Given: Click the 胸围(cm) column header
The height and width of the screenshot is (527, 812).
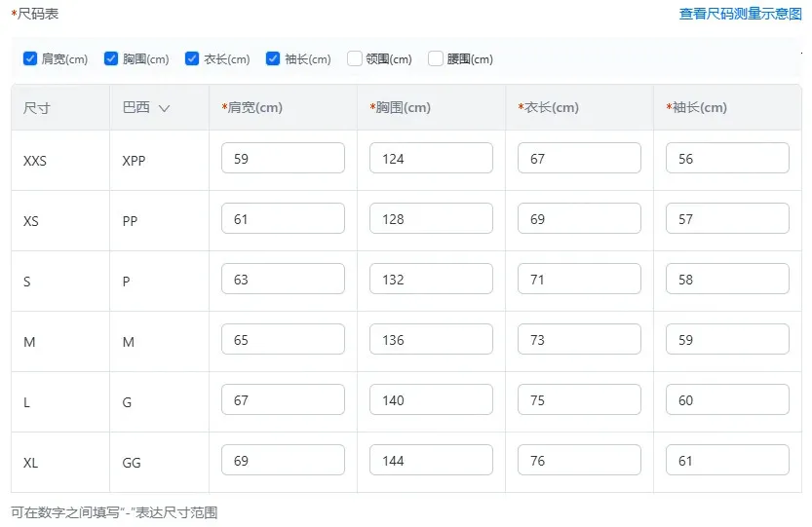Looking at the screenshot, I should pyautogui.click(x=403, y=108).
